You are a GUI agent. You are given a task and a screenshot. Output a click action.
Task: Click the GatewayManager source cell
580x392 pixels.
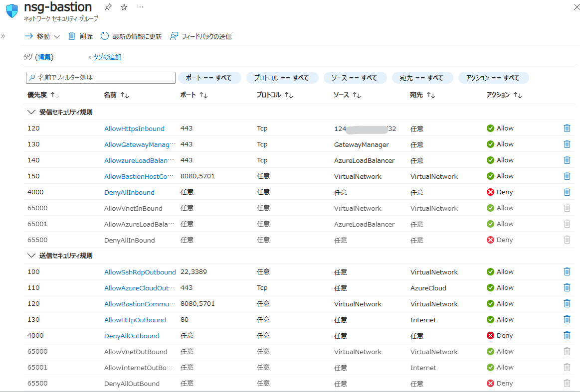[362, 145]
